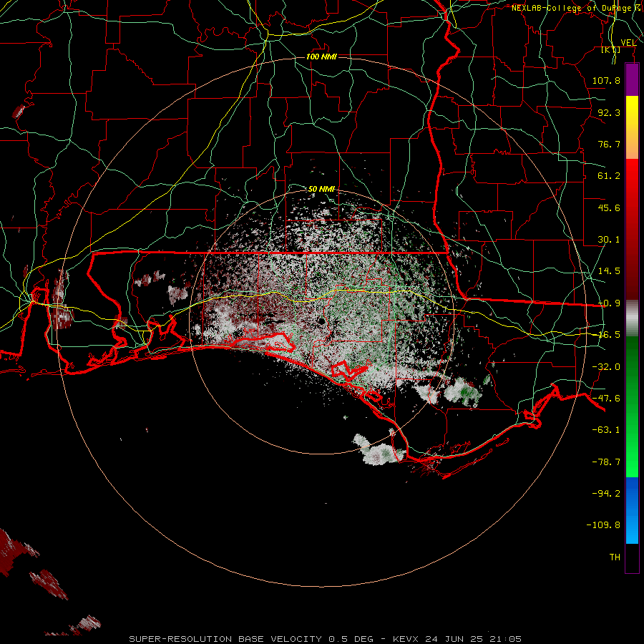Click the NEXLAB-College of DuPage credit text
This screenshot has width=644, height=644.
[x=577, y=8]
